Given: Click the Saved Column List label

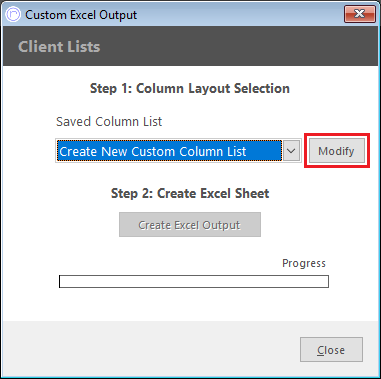Looking at the screenshot, I should coord(109,122).
